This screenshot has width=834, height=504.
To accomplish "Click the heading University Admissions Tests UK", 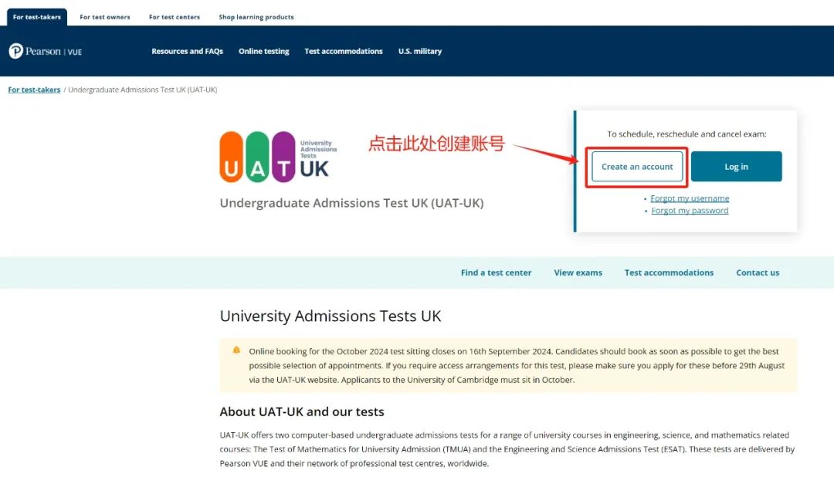I will pos(331,316).
